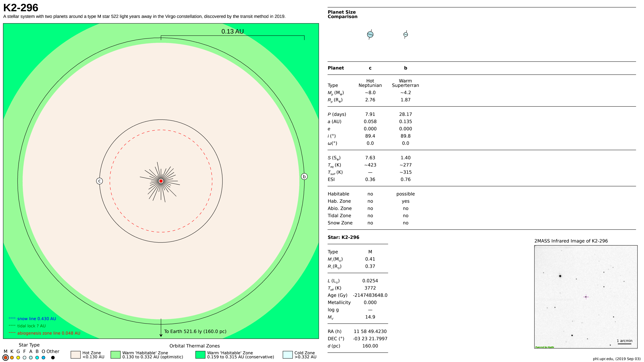The width and height of the screenshot is (644, 362).
Task: Click the conservative habitable zone swatch
Action: [x=200, y=355]
